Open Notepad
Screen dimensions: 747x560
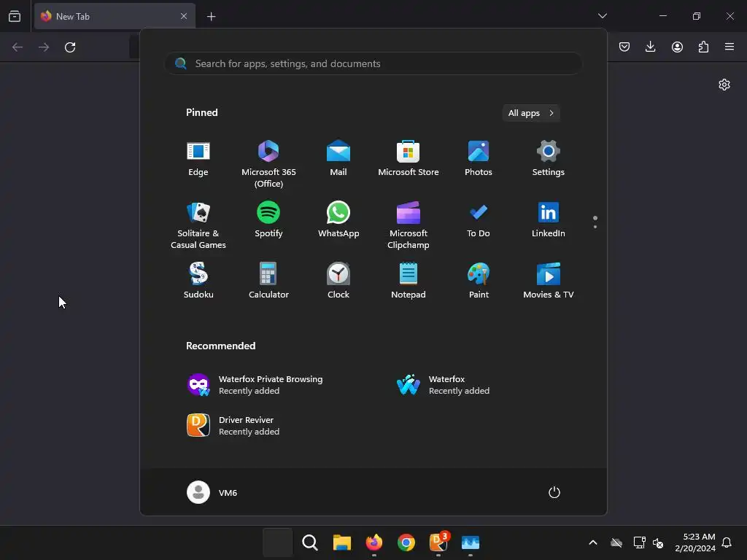[409, 281]
